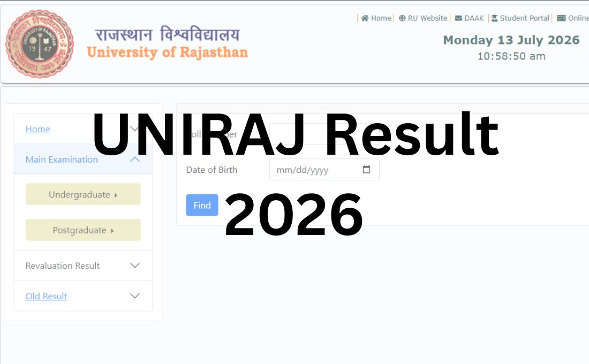Click the arrow on the Postgraduate button
The image size is (589, 364).
pyautogui.click(x=112, y=231)
